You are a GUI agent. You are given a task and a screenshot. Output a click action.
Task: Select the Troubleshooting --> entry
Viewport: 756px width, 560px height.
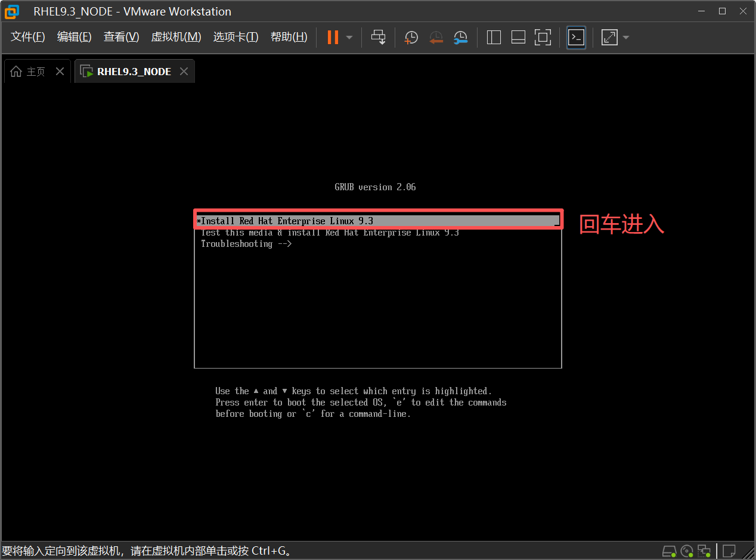pyautogui.click(x=246, y=244)
